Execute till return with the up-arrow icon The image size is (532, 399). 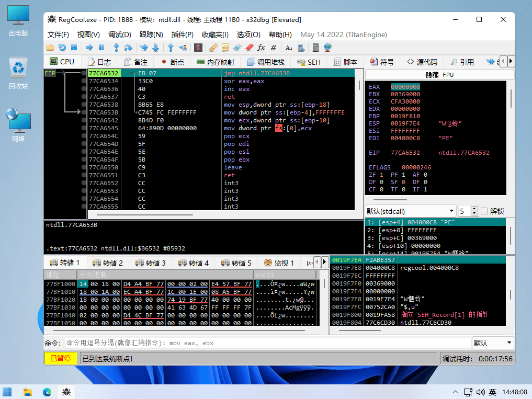tap(171, 48)
